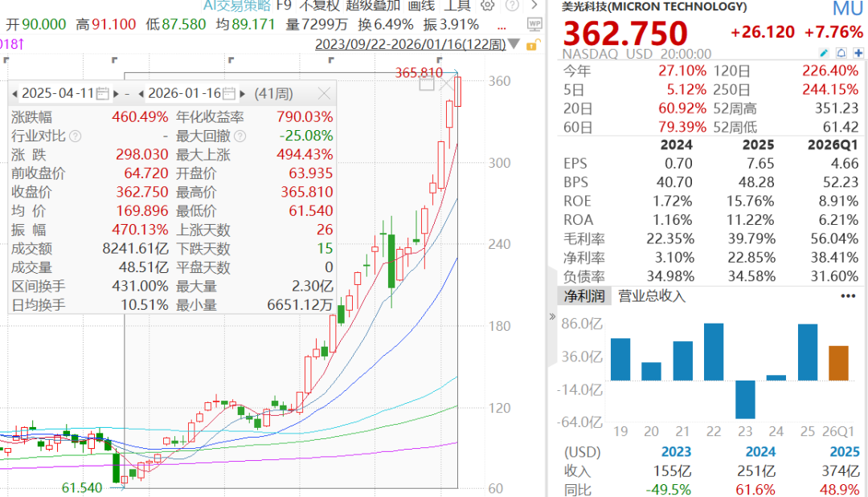Viewport: 868px width, 497px height.
Task: Step end date backward with left arrow
Action: click(141, 94)
